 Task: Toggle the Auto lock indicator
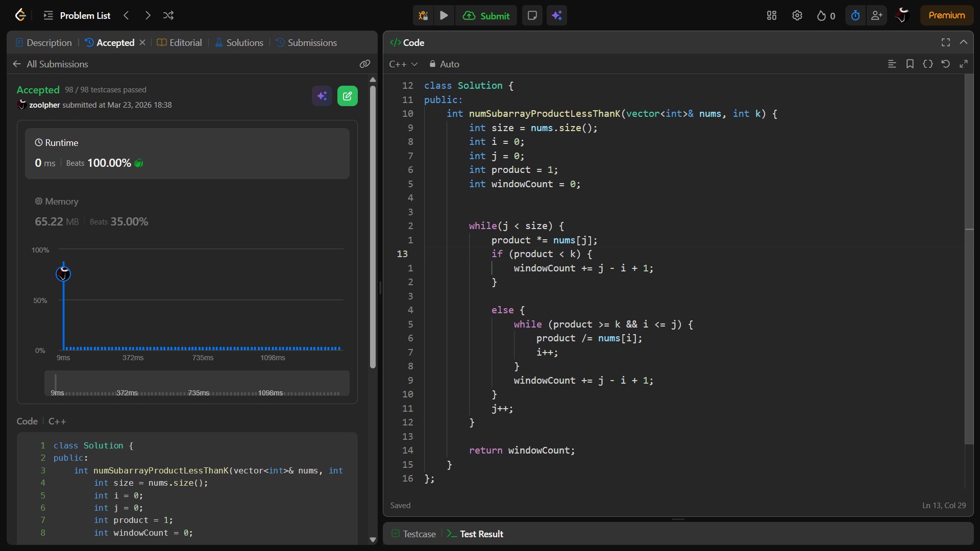pos(444,64)
